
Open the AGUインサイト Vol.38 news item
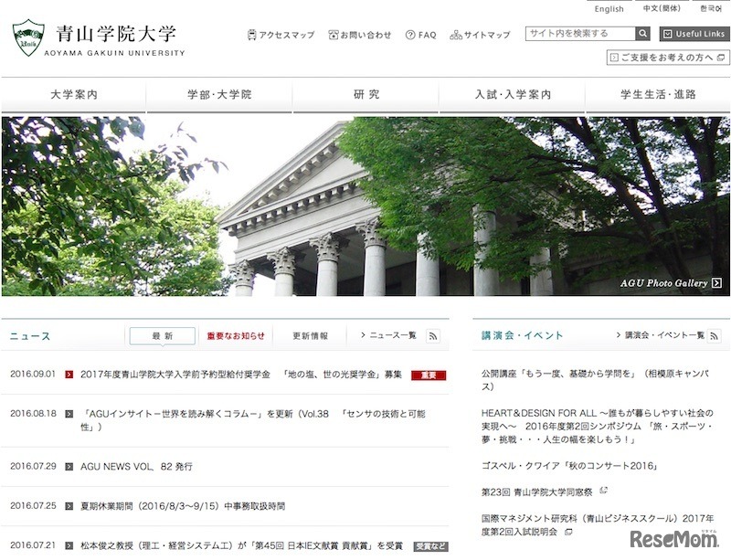253,420
